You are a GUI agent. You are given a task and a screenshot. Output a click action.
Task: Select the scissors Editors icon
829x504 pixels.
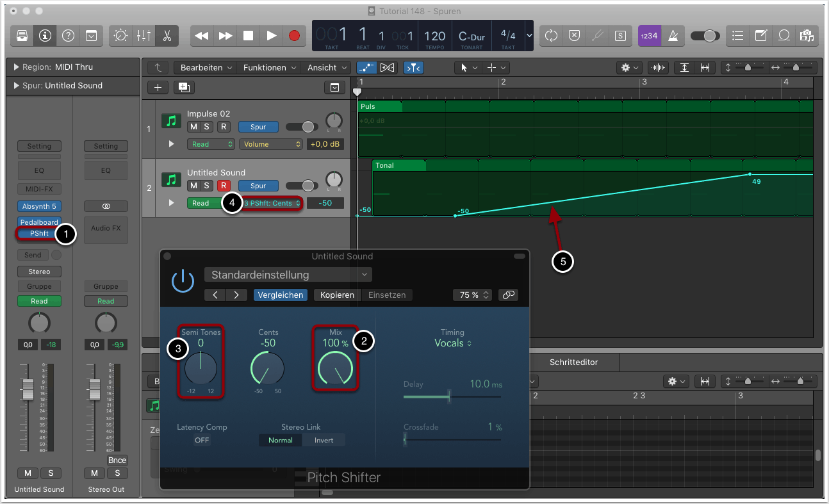167,36
